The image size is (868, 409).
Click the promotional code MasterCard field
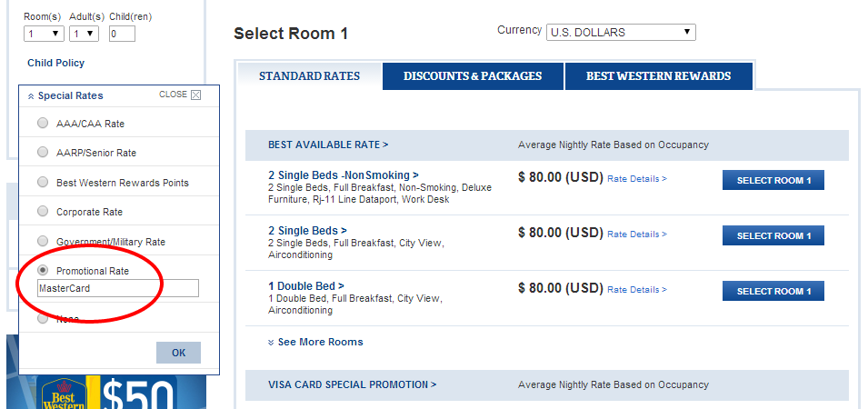pyautogui.click(x=118, y=288)
